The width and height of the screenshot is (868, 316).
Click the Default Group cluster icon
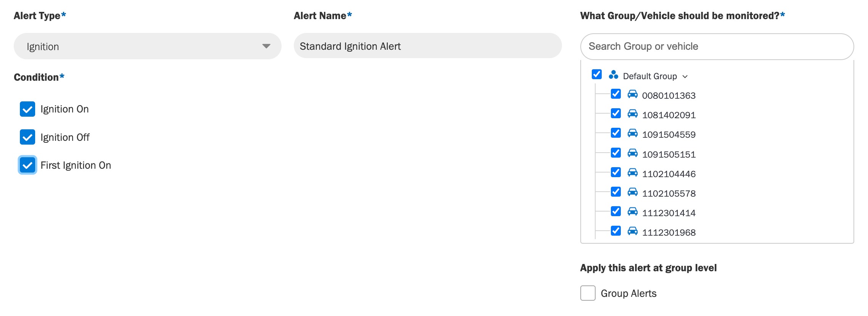(x=614, y=75)
